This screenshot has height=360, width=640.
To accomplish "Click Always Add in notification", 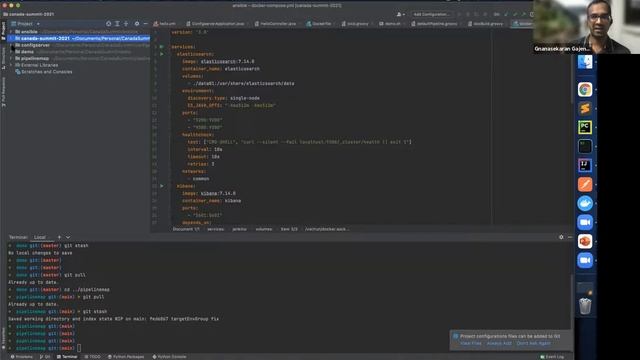I will pyautogui.click(x=499, y=343).
